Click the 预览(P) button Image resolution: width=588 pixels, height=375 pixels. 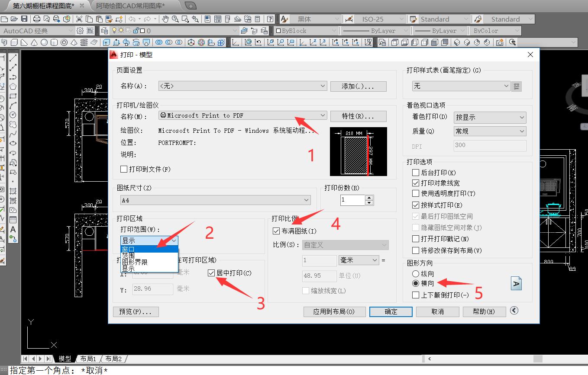tap(136, 311)
